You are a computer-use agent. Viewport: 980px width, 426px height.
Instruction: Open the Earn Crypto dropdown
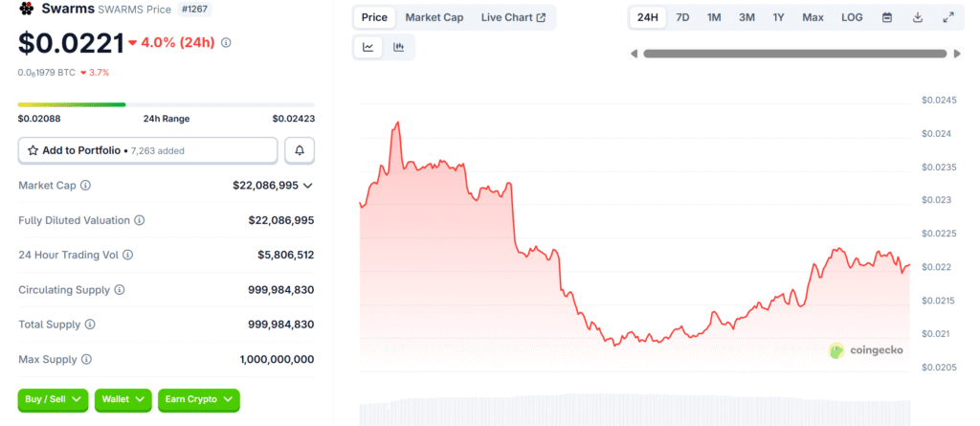click(x=198, y=398)
